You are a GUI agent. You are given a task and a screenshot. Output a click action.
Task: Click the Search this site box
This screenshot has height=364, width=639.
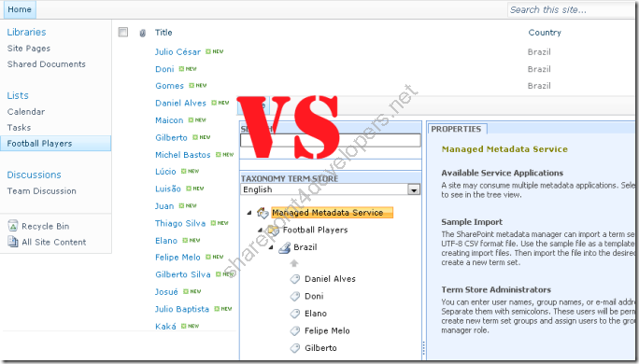(x=571, y=9)
